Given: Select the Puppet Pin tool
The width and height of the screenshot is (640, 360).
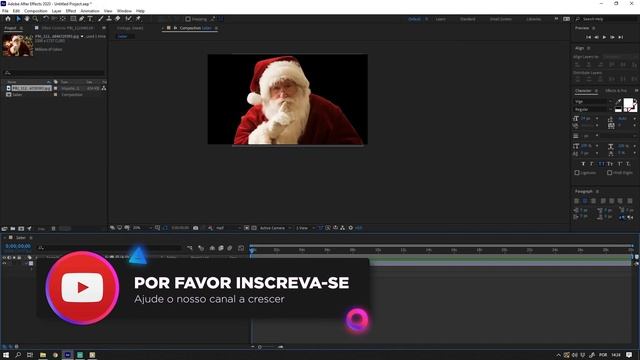Looking at the screenshot, I should (x=138, y=19).
